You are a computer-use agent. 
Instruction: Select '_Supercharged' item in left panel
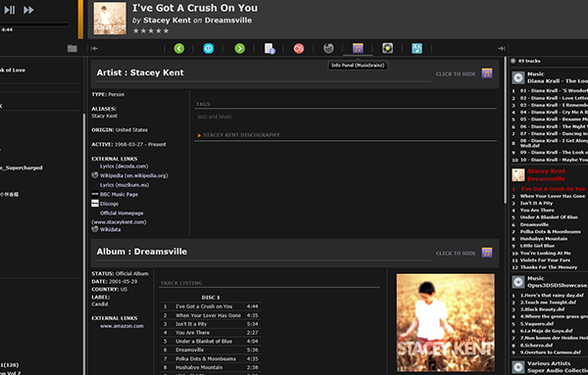click(22, 167)
